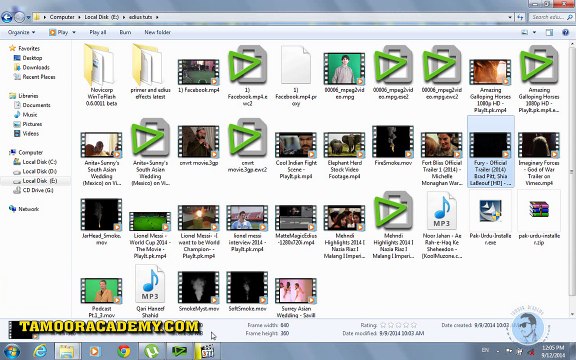Select the pak-urdu-installer.zip archive icon
Screen dimensions: 576x360
[539, 209]
